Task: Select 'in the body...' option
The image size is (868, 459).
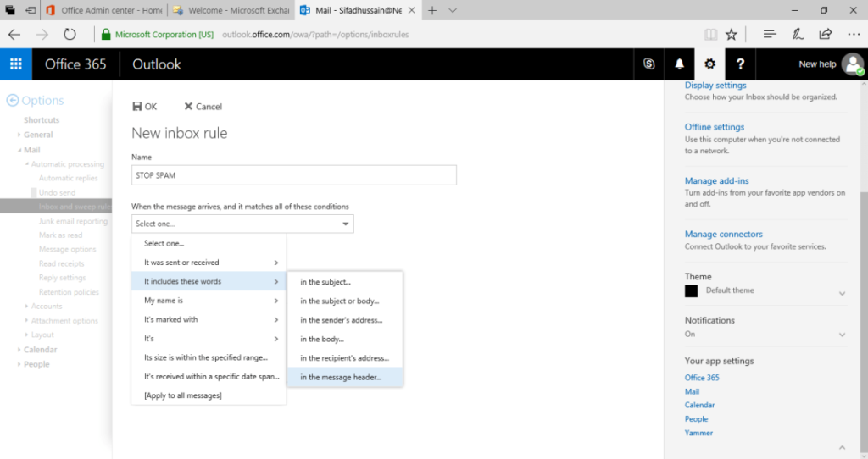Action: tap(345, 339)
